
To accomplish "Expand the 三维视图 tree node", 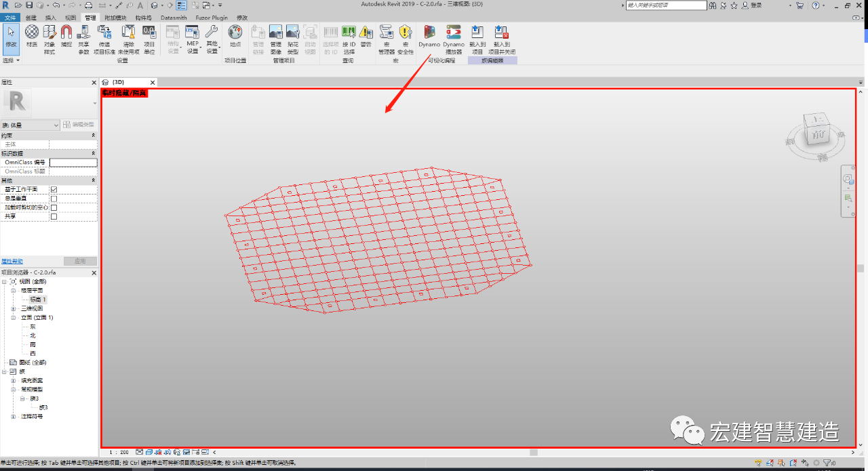I will click(x=14, y=308).
